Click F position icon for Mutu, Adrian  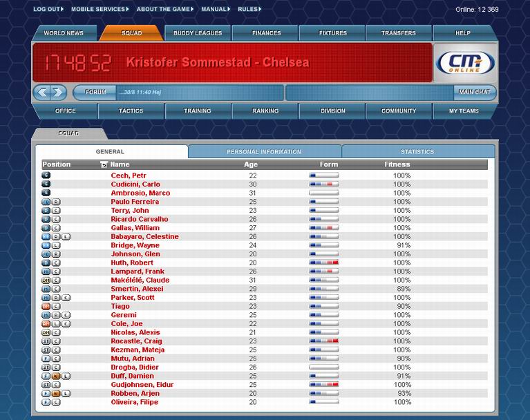click(x=46, y=359)
